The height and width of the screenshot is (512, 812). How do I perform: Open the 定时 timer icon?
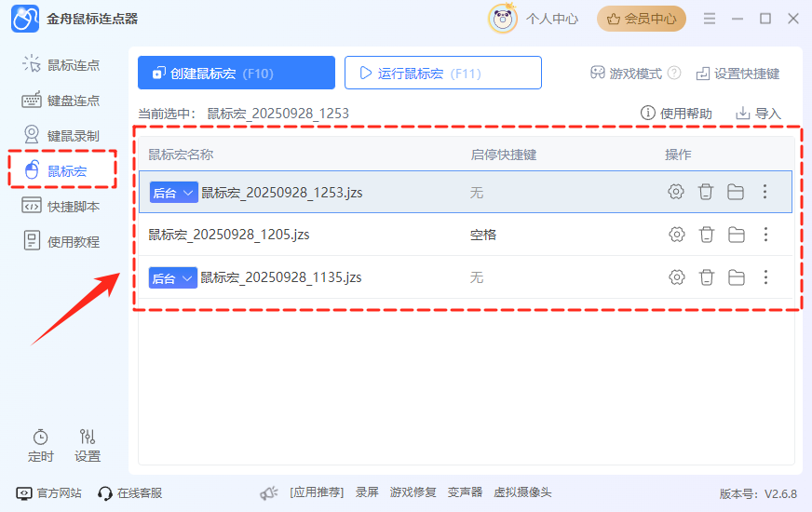click(x=40, y=446)
